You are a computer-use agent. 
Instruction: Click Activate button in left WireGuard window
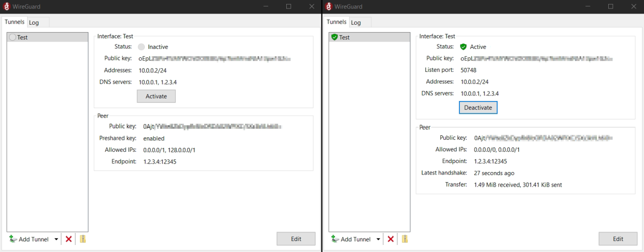(156, 96)
